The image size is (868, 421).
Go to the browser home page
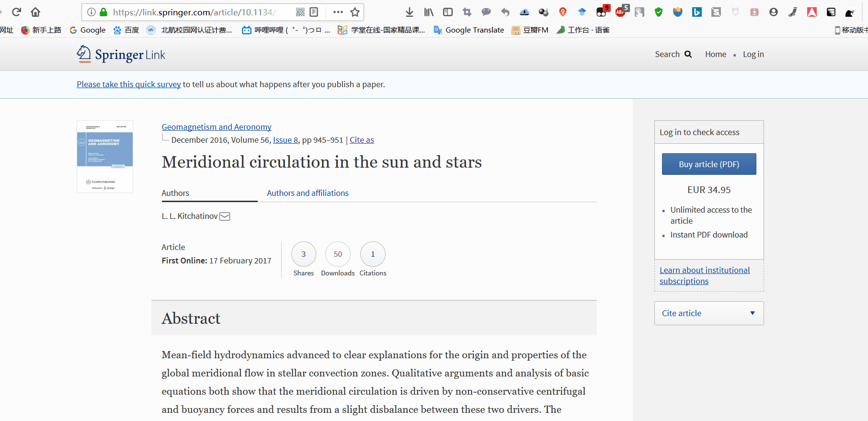pyautogui.click(x=35, y=12)
